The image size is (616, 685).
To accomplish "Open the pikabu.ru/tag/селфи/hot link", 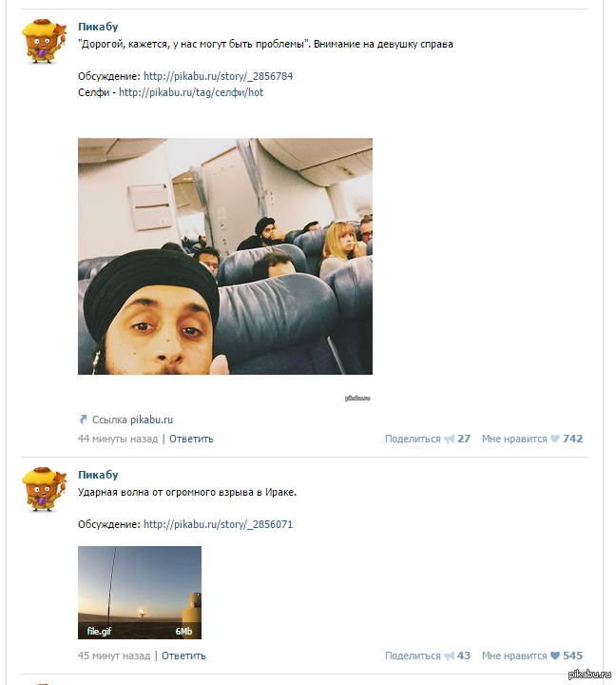I will click(190, 93).
